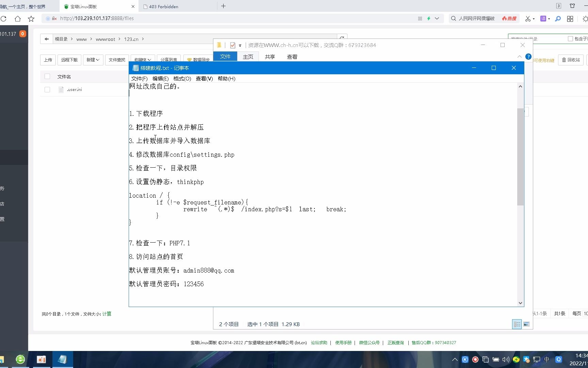588x368 pixels.
Task: Open the scissors screenshot tool
Action: pyautogui.click(x=528, y=19)
